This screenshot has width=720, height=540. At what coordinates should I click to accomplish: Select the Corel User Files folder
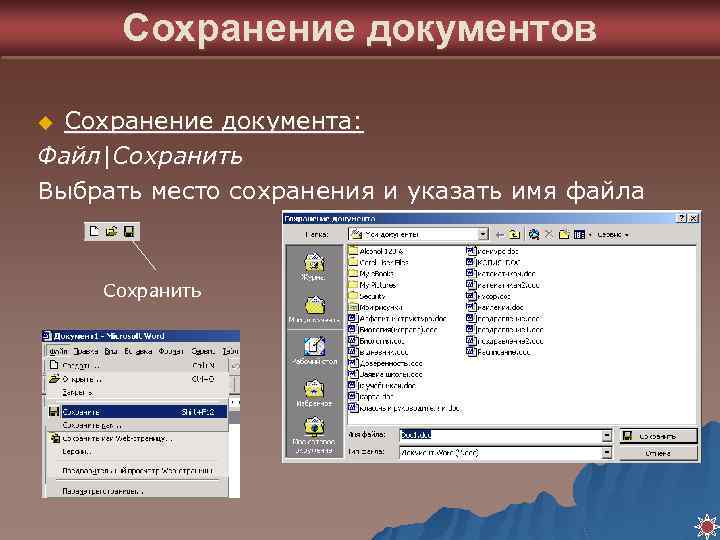378,262
